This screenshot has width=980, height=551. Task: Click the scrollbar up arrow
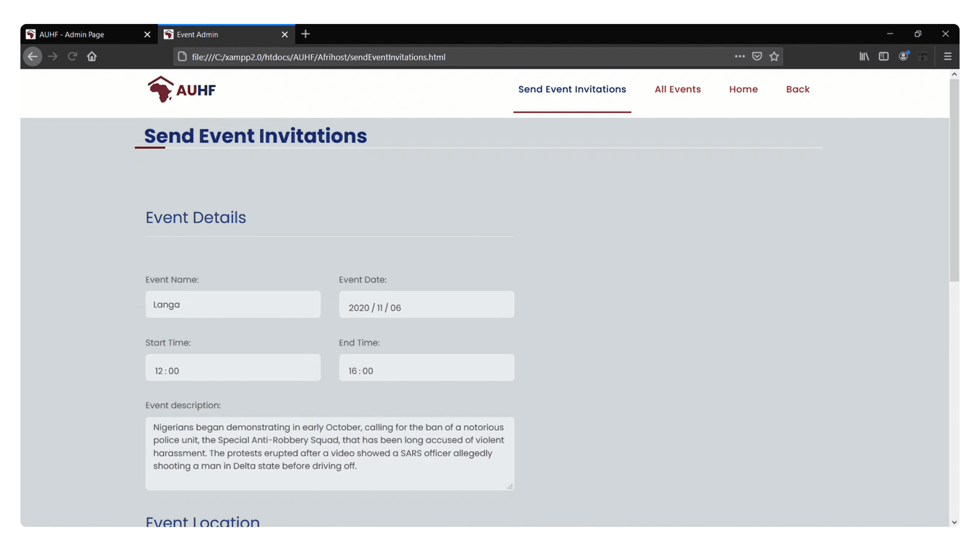tap(954, 74)
